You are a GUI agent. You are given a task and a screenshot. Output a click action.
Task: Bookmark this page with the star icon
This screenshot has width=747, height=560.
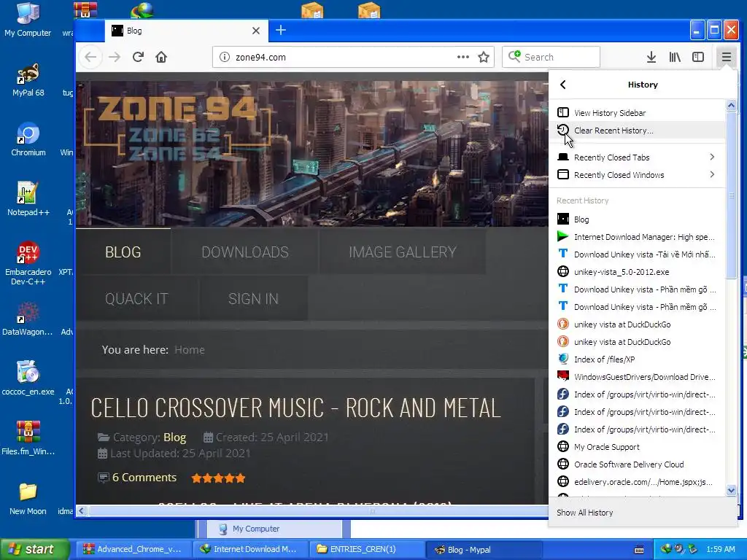tap(484, 57)
